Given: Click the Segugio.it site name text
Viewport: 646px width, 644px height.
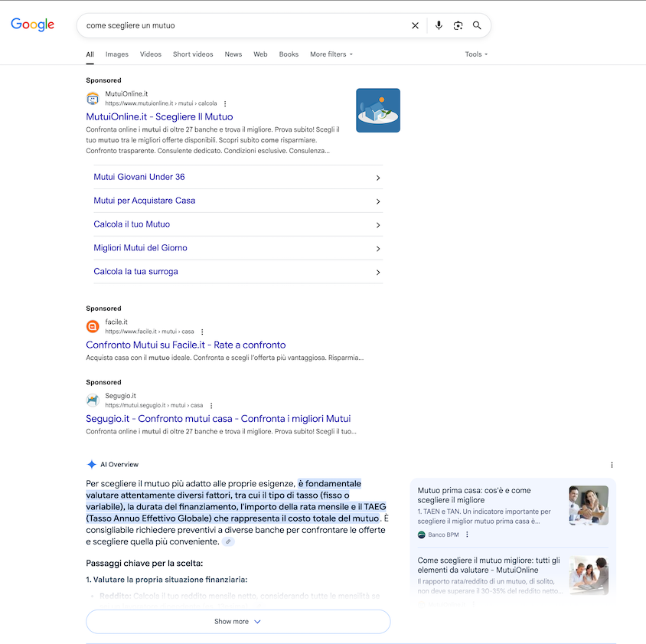Looking at the screenshot, I should tap(120, 396).
